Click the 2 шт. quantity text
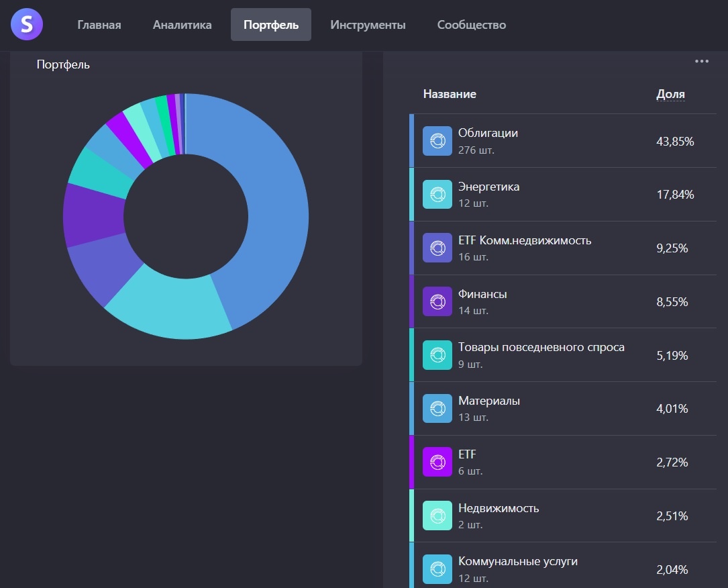 coord(470,524)
